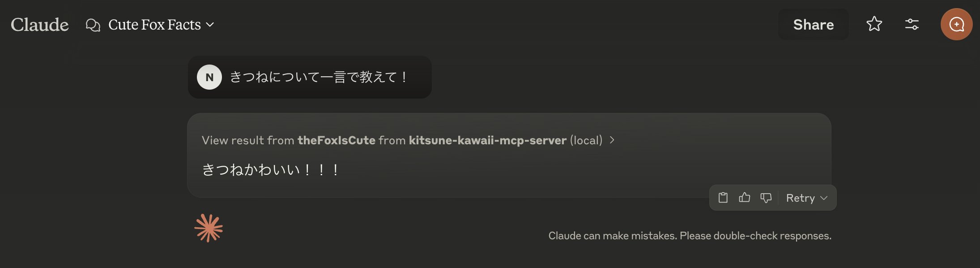Open the Retry options chevron

pyautogui.click(x=824, y=198)
